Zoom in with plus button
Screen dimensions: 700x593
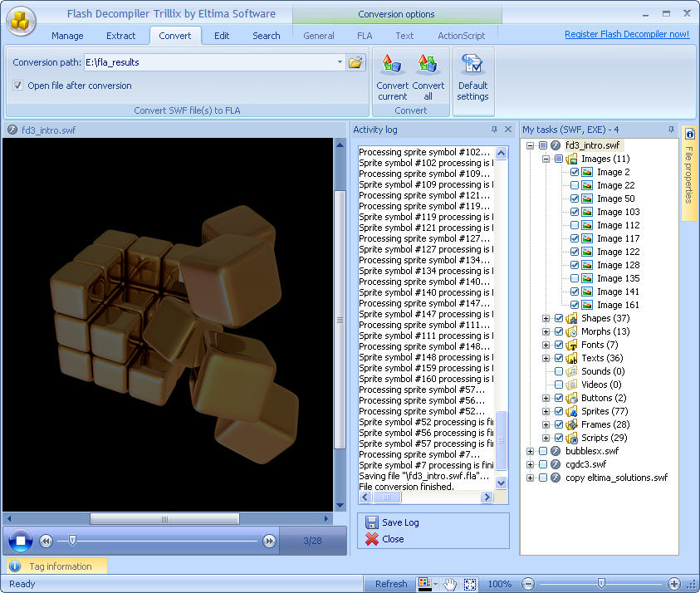[674, 584]
